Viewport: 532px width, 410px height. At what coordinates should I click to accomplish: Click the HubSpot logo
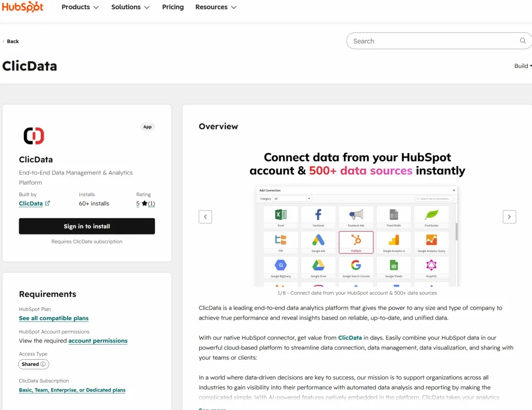[22, 7]
